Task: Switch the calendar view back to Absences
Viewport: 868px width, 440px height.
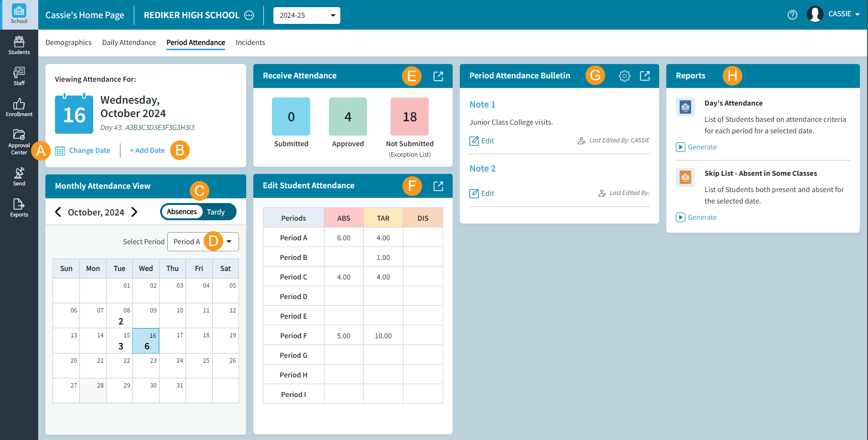Action: click(x=182, y=212)
